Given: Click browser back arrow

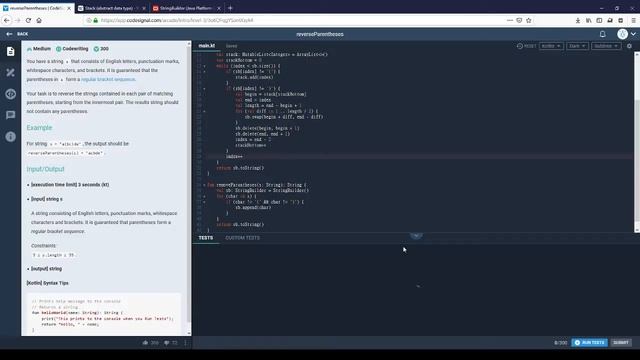Looking at the screenshot, I should click(x=7, y=20).
